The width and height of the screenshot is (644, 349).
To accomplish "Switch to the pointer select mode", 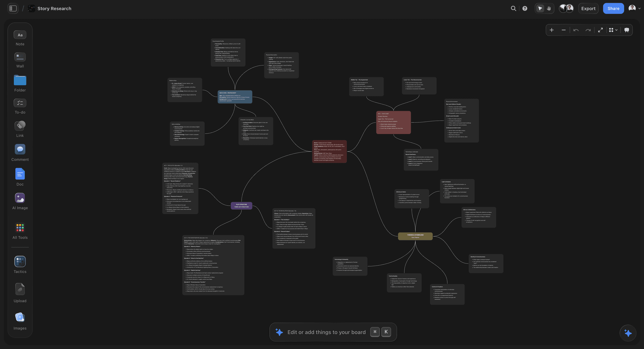I will [540, 8].
